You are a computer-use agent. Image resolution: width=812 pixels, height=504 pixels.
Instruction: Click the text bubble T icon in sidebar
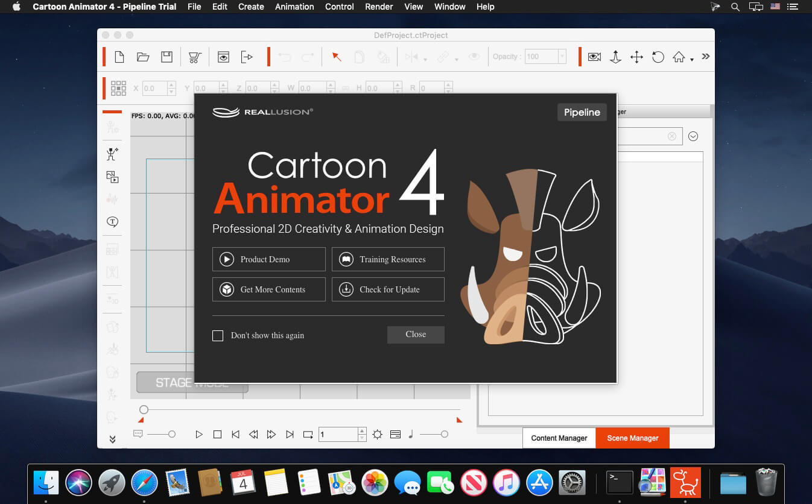[112, 222]
